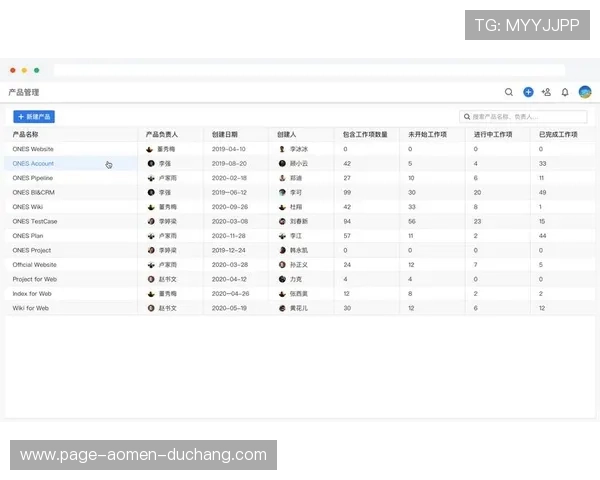The height and width of the screenshot is (480, 600).
Task: Click the 新建产品 new product button
Action: point(34,117)
